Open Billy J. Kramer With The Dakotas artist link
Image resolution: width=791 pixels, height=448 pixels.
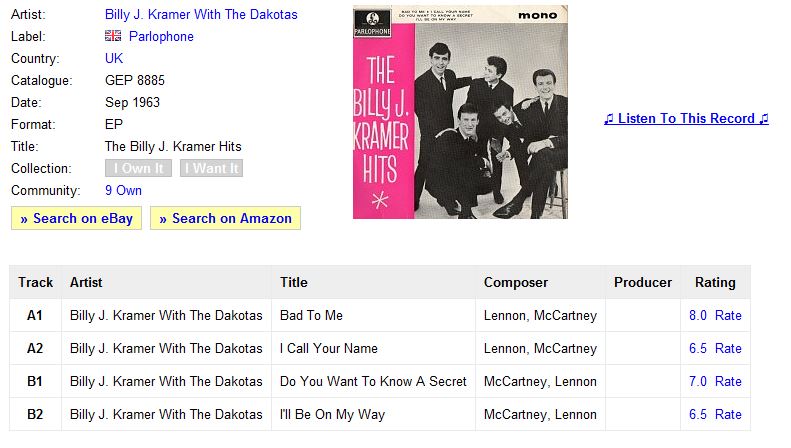tap(201, 14)
